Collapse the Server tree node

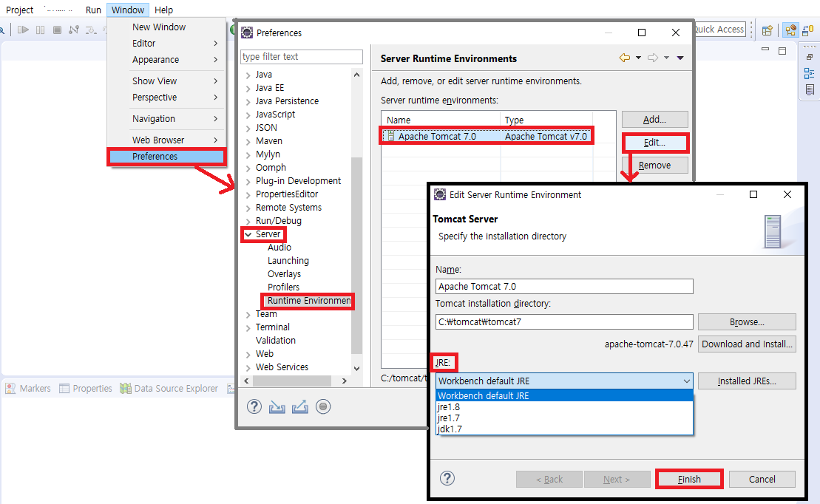pos(248,235)
